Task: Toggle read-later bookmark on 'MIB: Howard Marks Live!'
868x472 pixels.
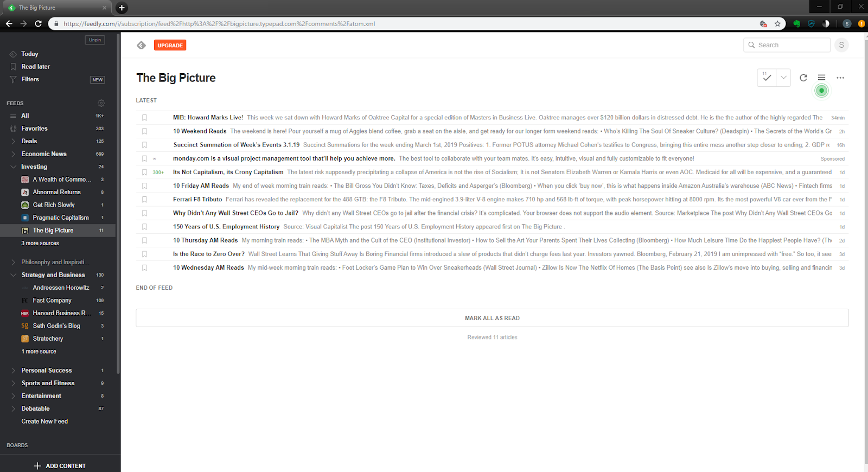Action: click(x=144, y=117)
